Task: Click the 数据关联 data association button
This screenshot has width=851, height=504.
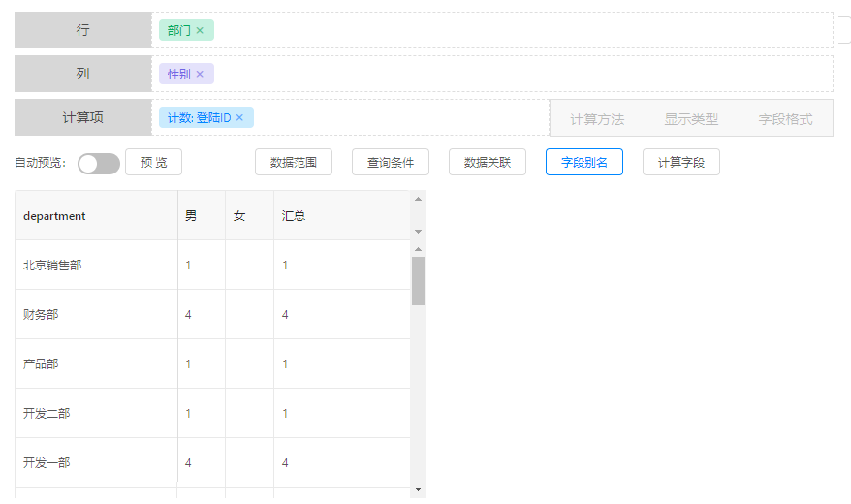Action: click(487, 162)
